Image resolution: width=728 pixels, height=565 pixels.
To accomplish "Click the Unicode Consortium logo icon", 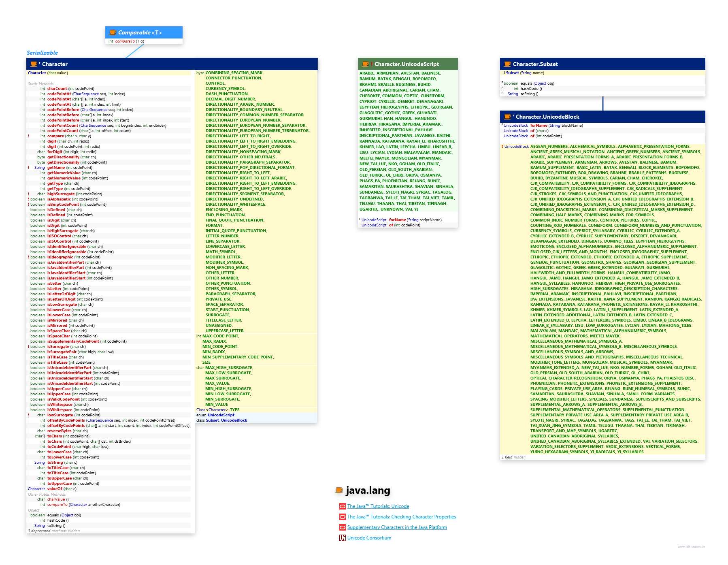I will [342, 538].
